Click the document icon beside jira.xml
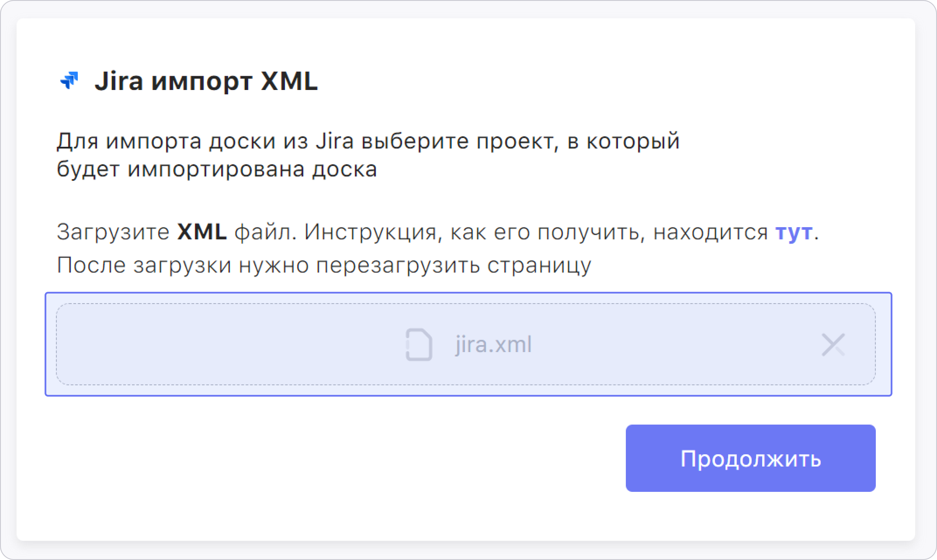Viewport: 937px width, 560px height. pos(419,345)
